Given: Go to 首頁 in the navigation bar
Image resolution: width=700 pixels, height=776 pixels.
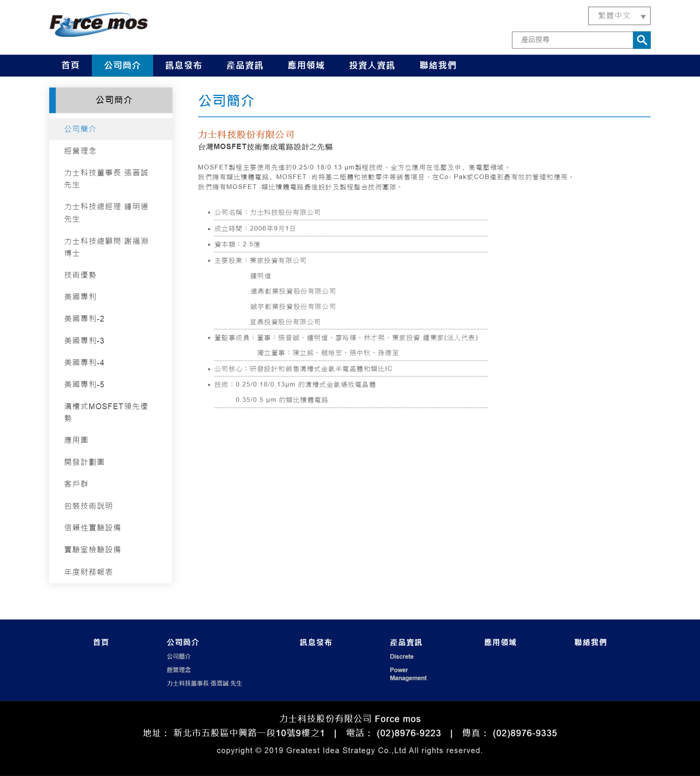Looking at the screenshot, I should pos(70,65).
